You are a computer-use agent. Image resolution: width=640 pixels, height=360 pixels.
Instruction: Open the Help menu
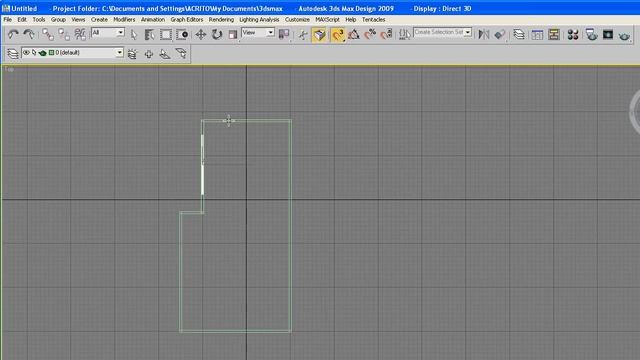[x=351, y=20]
